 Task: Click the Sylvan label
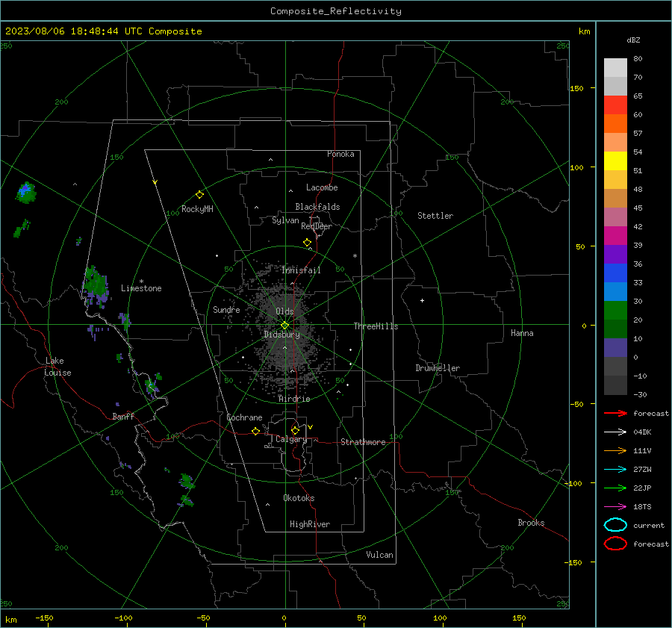pos(285,221)
